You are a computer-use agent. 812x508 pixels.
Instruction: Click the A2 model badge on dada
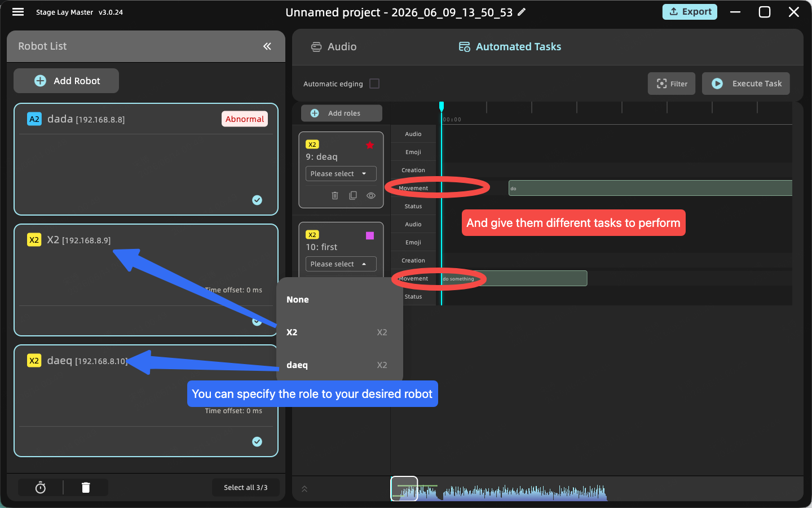(34, 119)
